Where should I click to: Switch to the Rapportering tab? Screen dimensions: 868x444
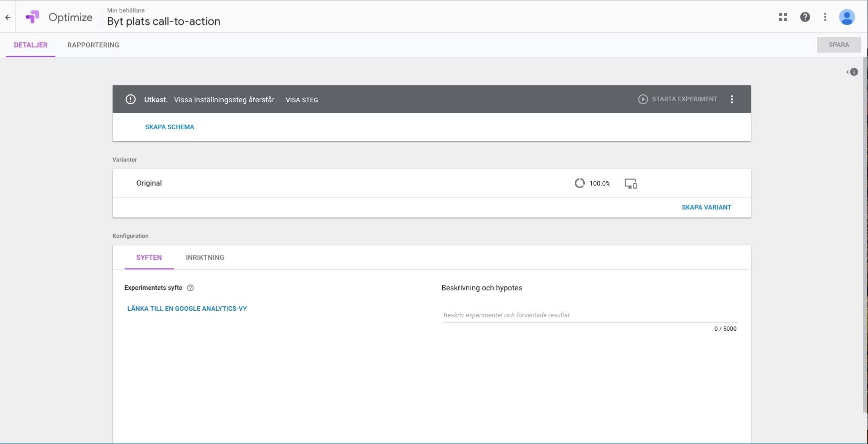point(93,45)
